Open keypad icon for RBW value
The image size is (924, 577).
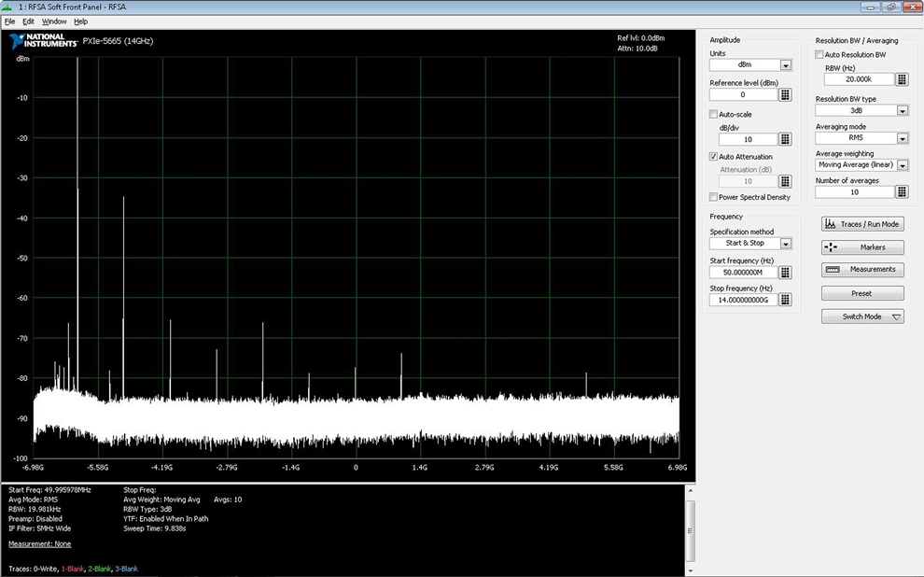click(x=902, y=80)
